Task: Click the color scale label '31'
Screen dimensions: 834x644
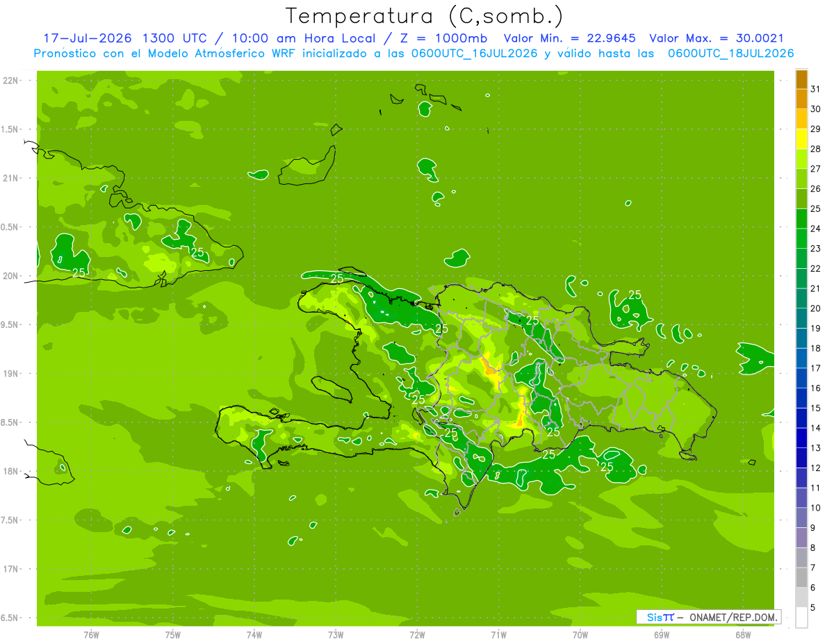Action: click(x=816, y=89)
